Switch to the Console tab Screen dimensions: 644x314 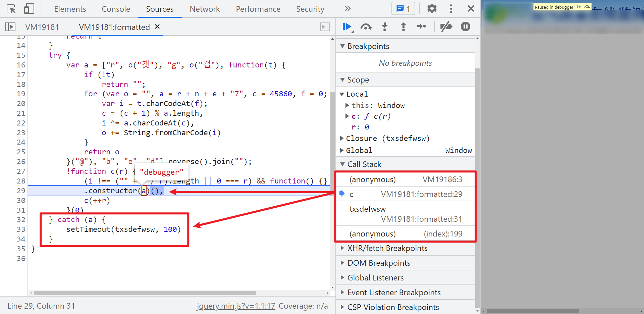coord(116,9)
